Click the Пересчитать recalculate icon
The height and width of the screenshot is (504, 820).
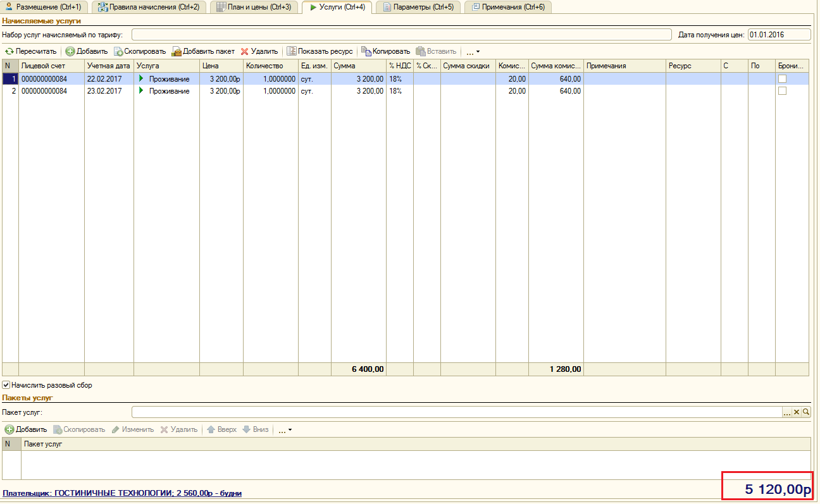(9, 51)
